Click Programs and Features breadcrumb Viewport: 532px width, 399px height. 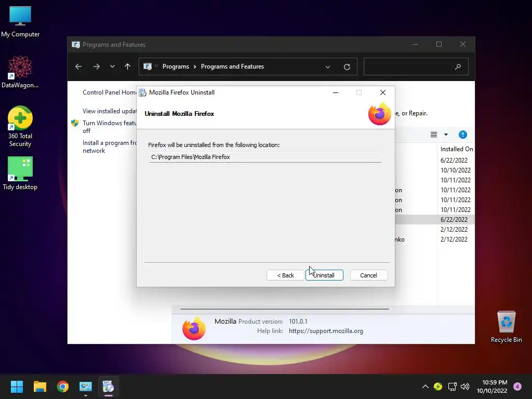click(x=232, y=66)
